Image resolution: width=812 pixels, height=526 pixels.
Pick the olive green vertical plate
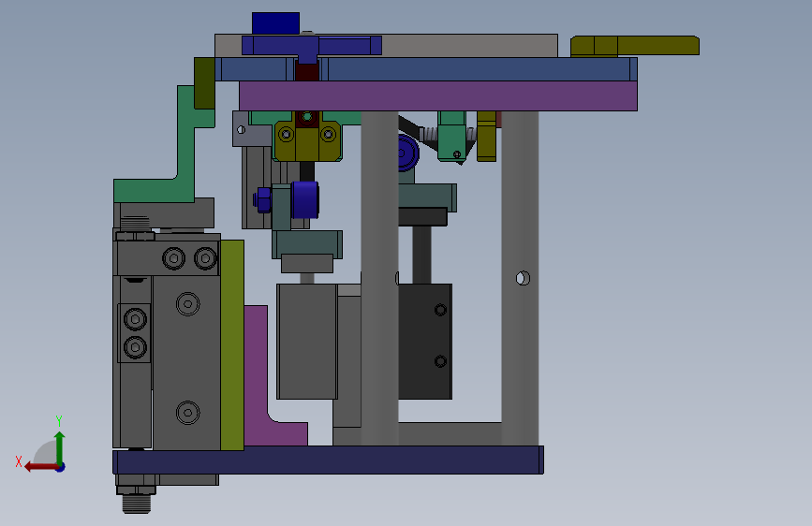pyautogui.click(x=232, y=344)
